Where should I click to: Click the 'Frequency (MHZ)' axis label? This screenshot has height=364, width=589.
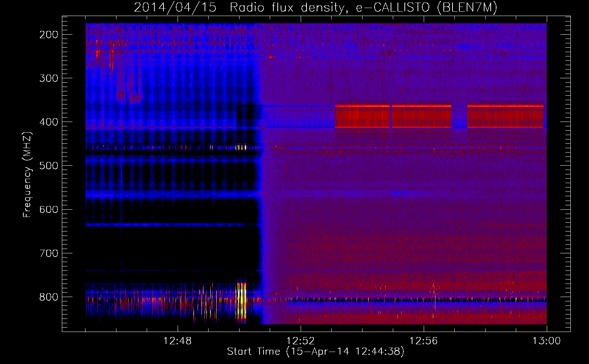[27, 175]
